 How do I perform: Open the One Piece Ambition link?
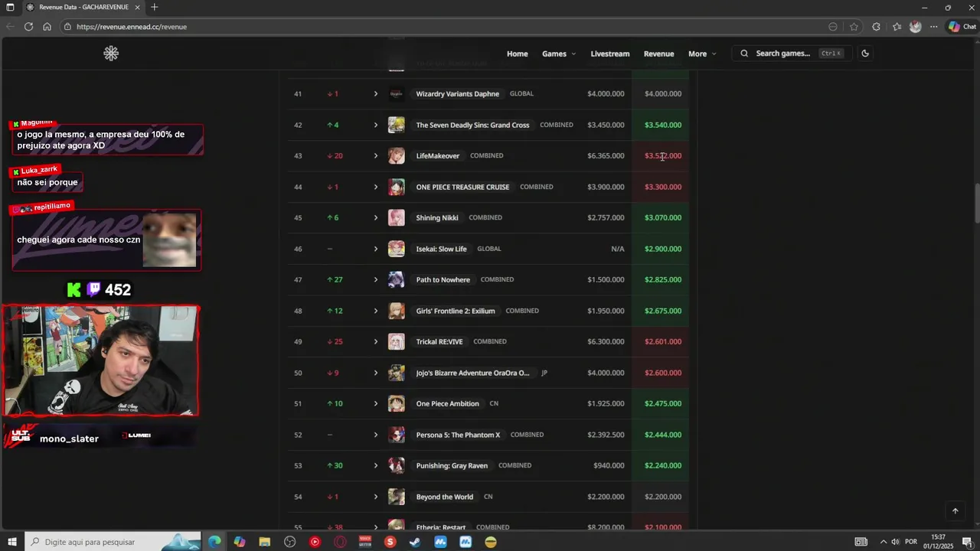pyautogui.click(x=447, y=404)
